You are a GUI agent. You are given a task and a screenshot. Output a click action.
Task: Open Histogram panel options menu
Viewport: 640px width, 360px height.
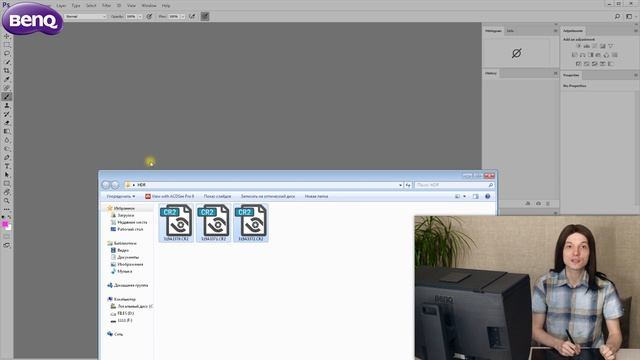coord(555,31)
